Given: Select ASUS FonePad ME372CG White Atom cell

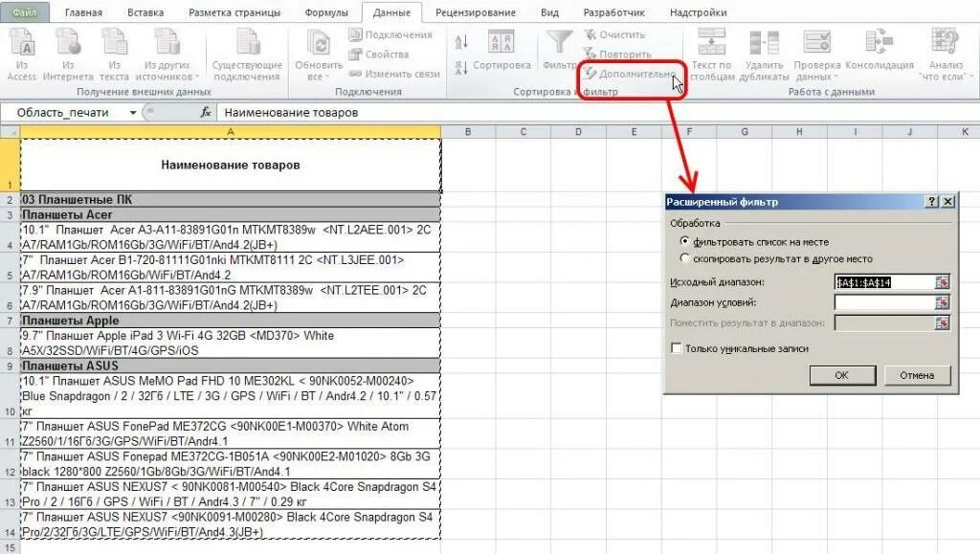Looking at the screenshot, I should (x=230, y=433).
